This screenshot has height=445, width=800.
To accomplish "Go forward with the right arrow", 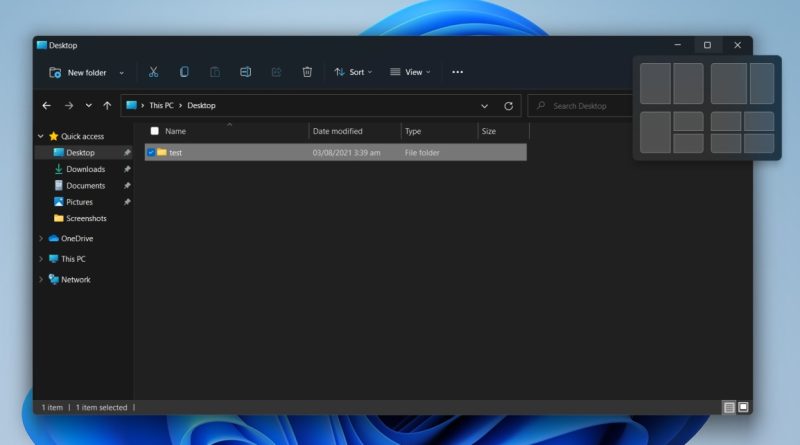I will [69, 106].
